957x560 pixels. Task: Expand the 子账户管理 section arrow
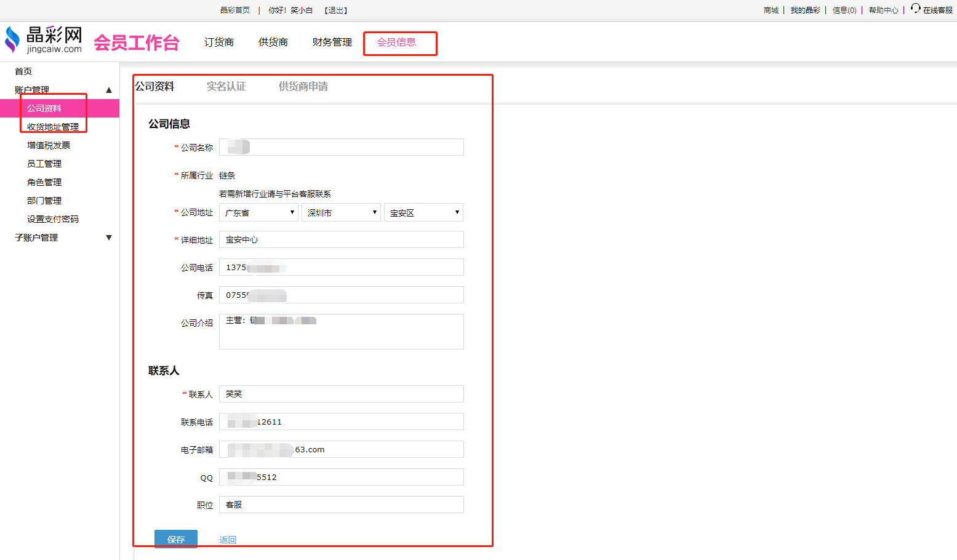109,238
